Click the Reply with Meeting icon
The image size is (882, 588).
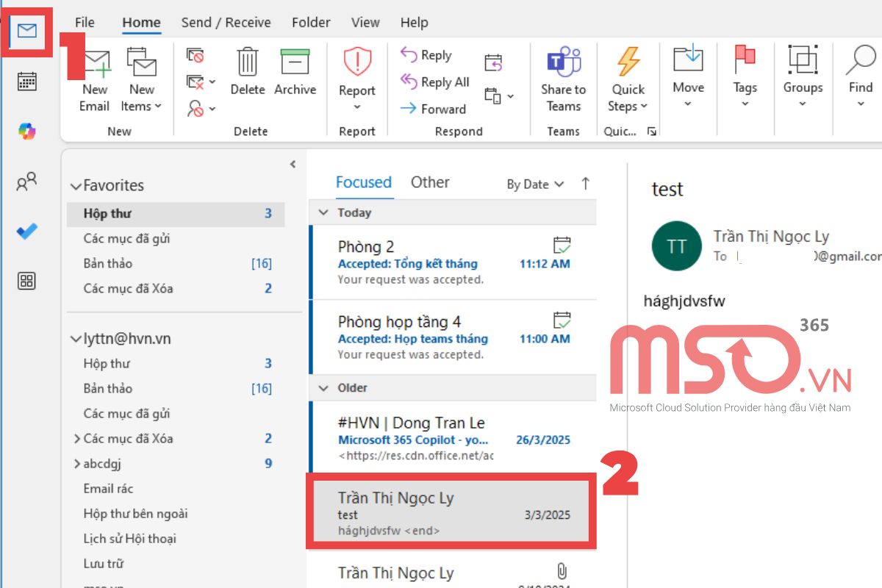click(x=493, y=63)
